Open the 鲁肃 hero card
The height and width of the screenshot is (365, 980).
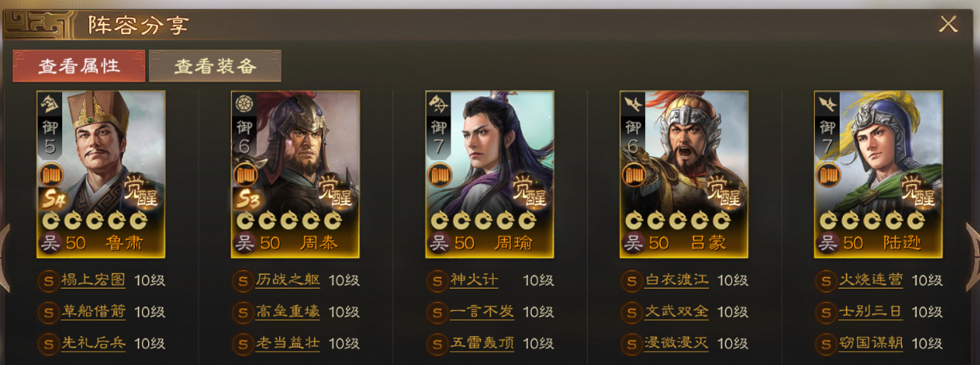point(101,174)
